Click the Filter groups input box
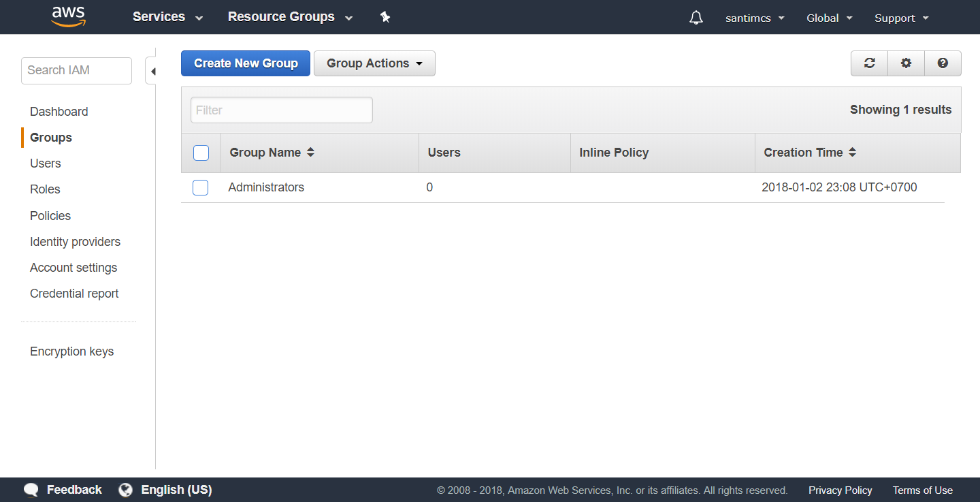 [282, 110]
